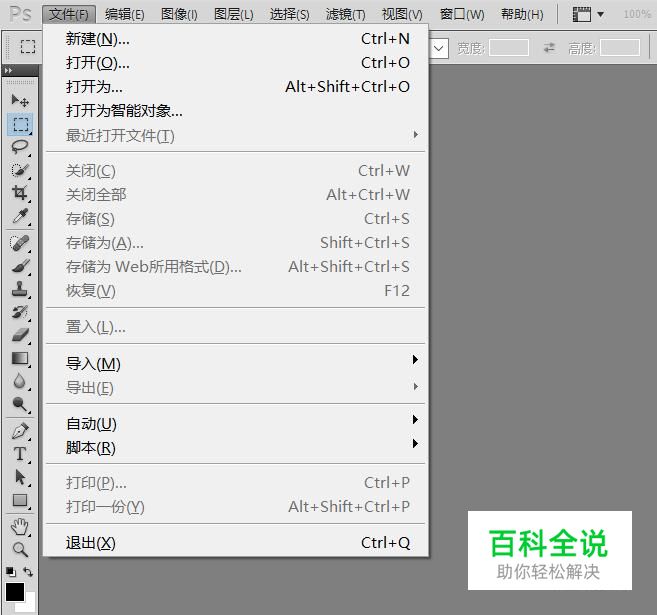This screenshot has height=615, width=657.
Task: Click the black foreground color swatch
Action: point(14,592)
